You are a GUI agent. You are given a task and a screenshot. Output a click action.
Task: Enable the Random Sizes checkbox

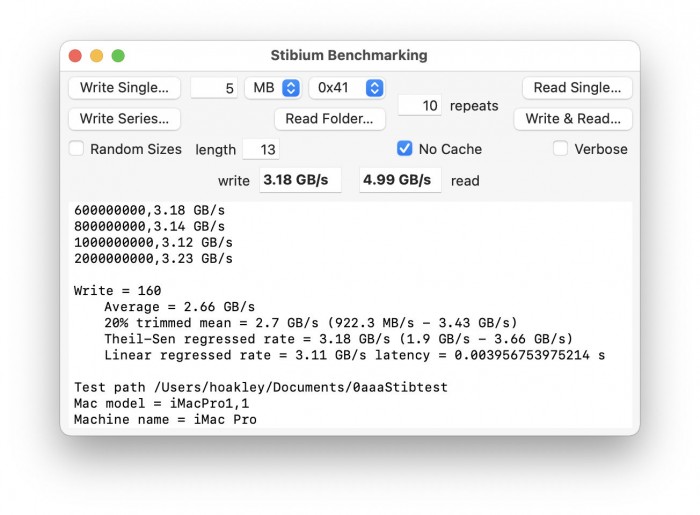coord(76,149)
